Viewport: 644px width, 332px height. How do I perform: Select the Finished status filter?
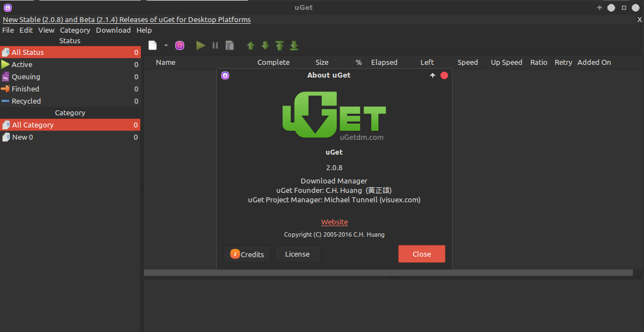pos(24,89)
